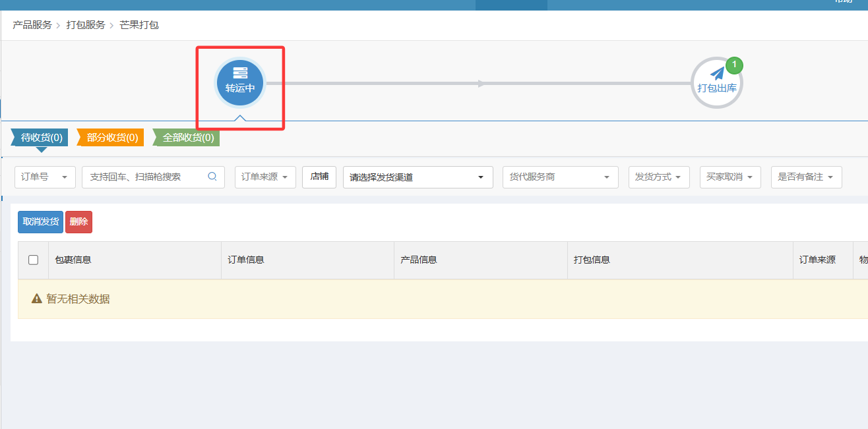Image resolution: width=868 pixels, height=429 pixels.
Task: Open the 请选择发货渠道 combo box
Action: click(418, 177)
